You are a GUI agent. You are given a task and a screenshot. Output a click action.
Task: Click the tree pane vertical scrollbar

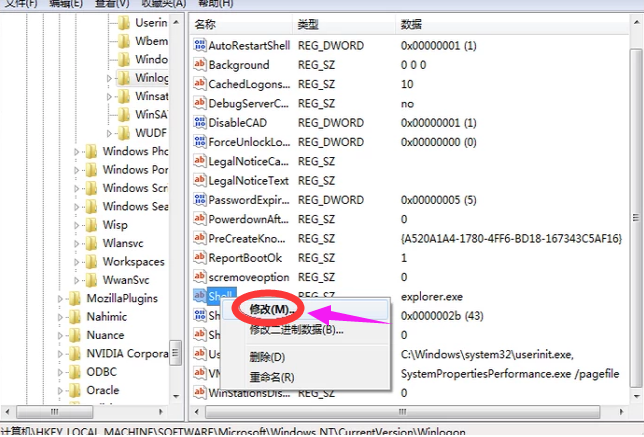click(x=177, y=200)
